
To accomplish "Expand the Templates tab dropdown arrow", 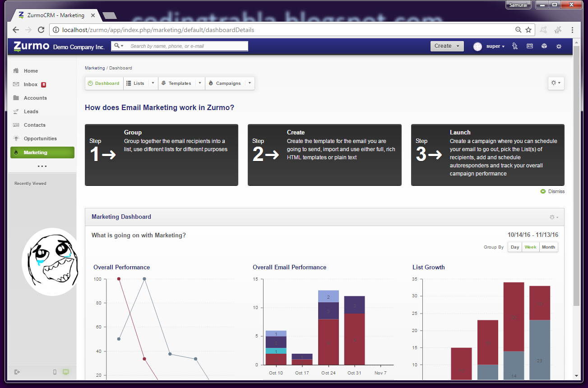I will (x=199, y=83).
